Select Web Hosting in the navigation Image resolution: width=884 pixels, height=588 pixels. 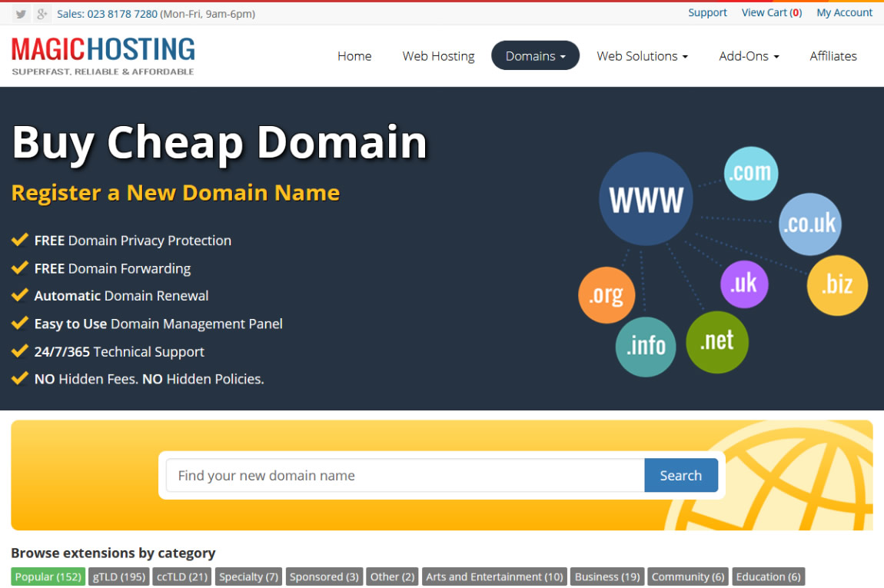[x=438, y=55]
